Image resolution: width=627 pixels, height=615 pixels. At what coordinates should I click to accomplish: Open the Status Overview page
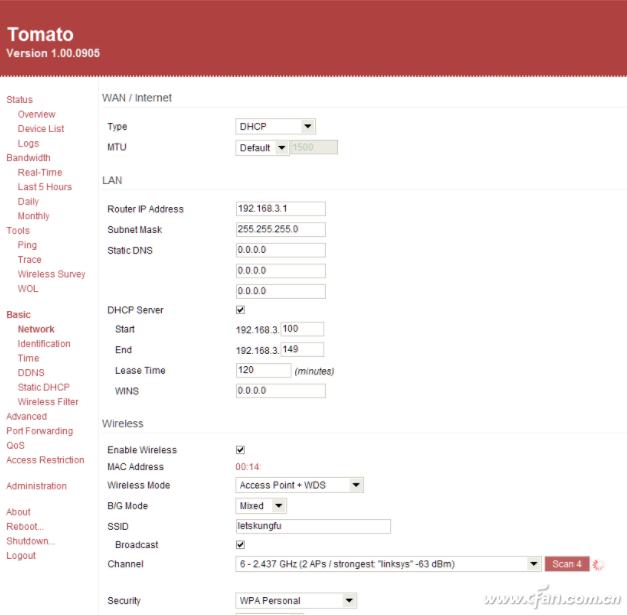[37, 114]
